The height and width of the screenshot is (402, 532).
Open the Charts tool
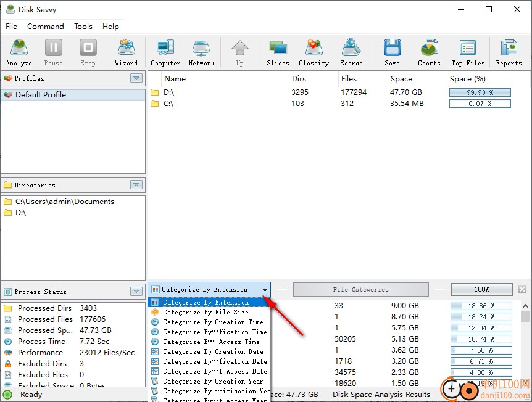[429, 52]
